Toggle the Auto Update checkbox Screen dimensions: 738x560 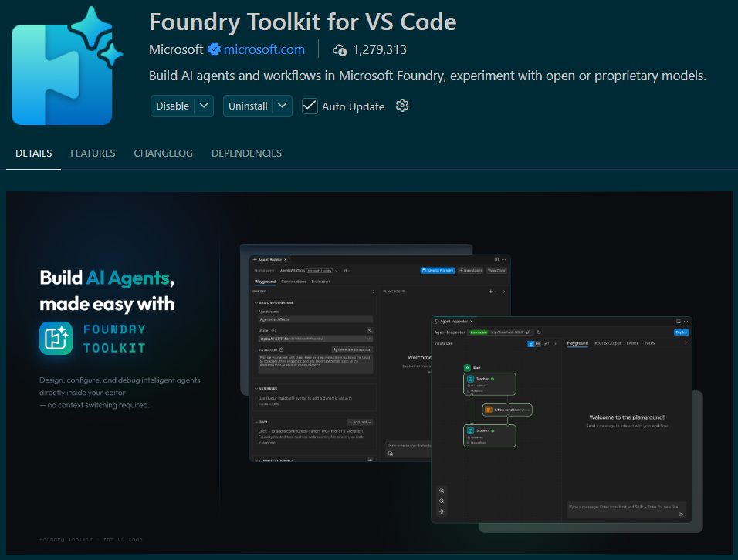(x=310, y=106)
